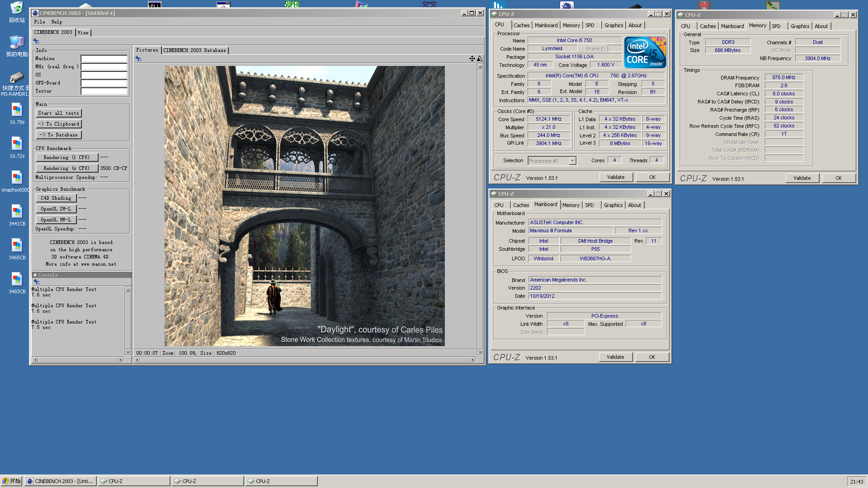Click the console vertical scrollbar up arrow
This screenshot has width=868, height=488.
click(128, 290)
